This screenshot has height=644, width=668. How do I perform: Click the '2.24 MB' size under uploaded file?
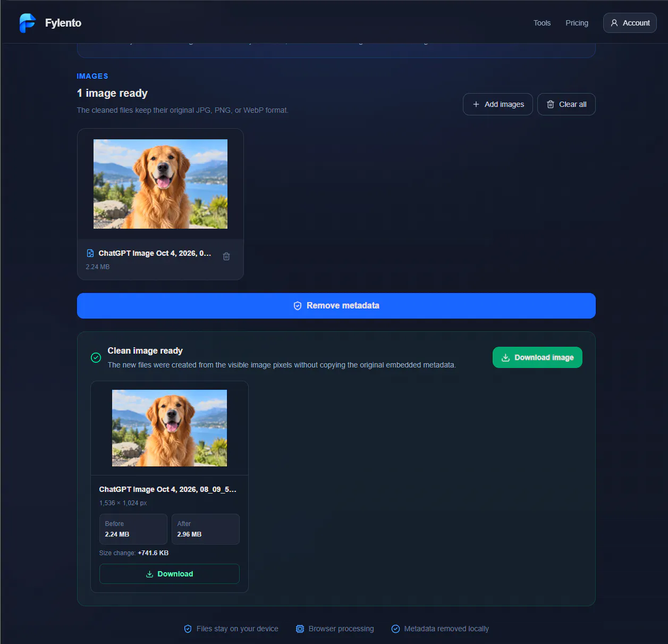point(98,267)
